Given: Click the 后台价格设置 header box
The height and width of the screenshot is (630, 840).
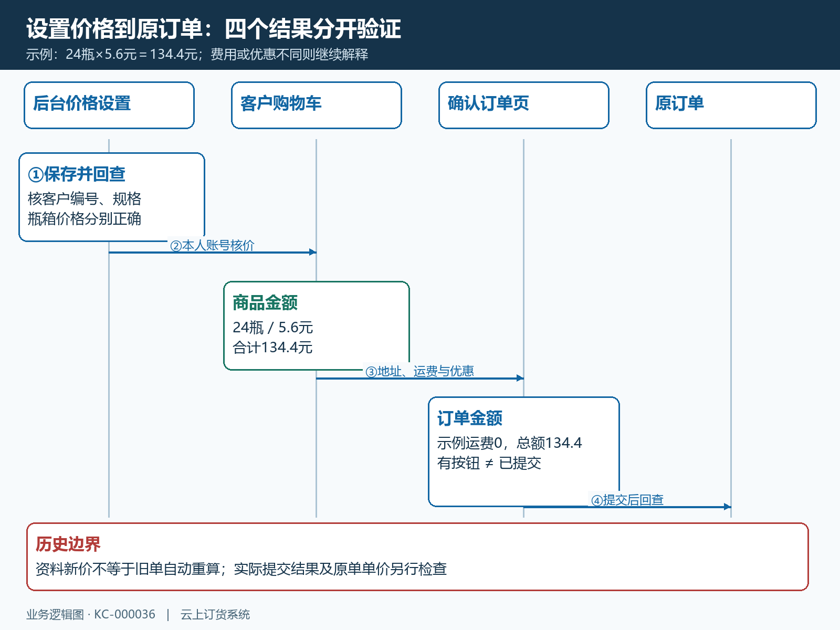Looking at the screenshot, I should [x=109, y=105].
